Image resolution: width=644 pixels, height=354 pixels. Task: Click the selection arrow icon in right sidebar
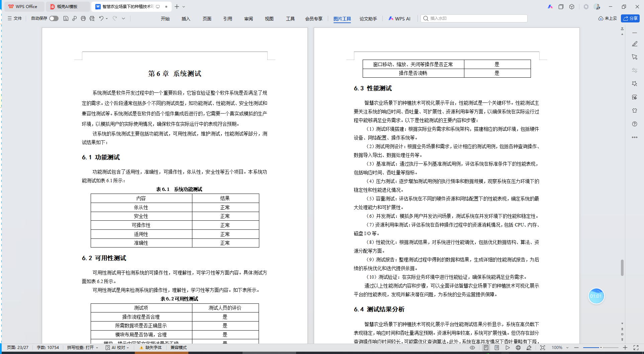[x=635, y=57]
